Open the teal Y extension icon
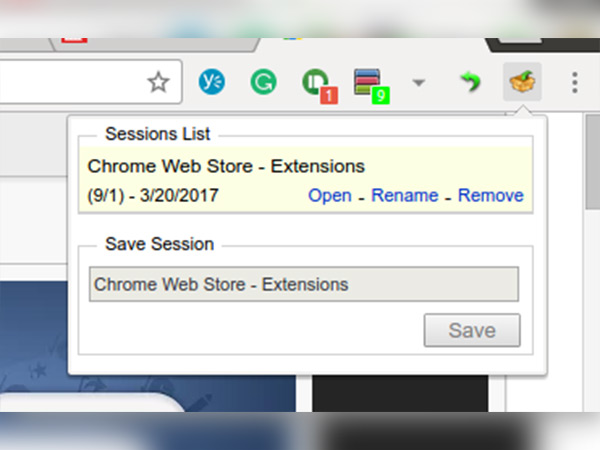This screenshot has height=450, width=600. pos(211,83)
